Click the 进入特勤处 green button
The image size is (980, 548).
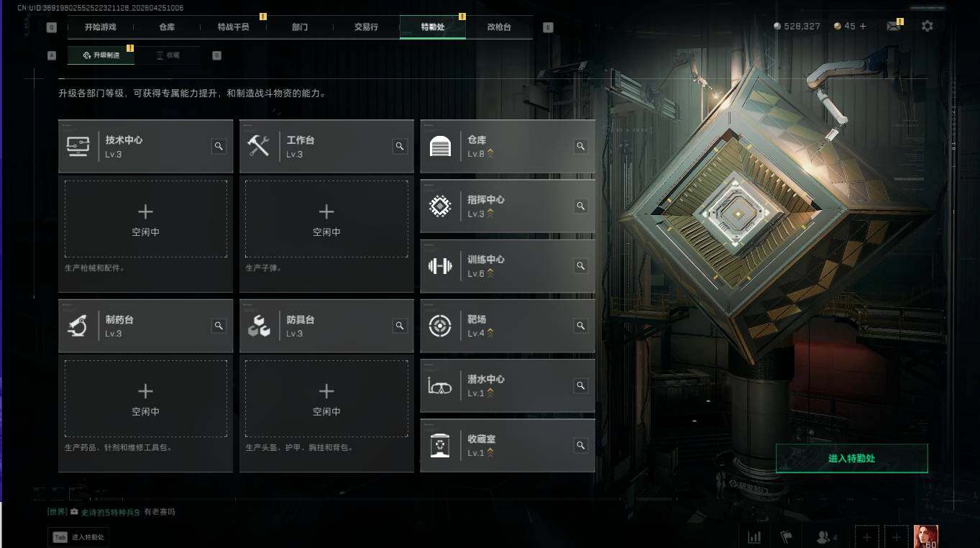[851, 458]
